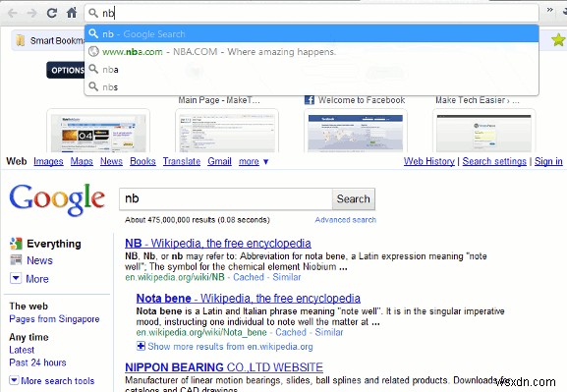Open Google Images link
This screenshot has height=392, width=567.
(x=48, y=161)
